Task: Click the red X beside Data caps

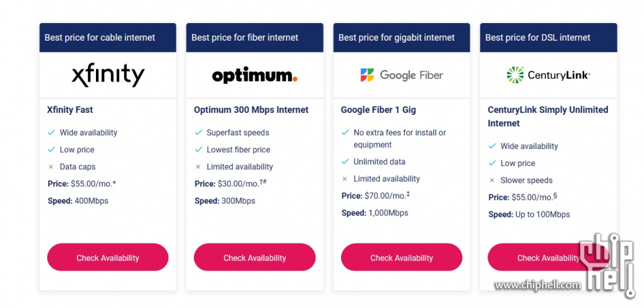Action: (x=51, y=167)
